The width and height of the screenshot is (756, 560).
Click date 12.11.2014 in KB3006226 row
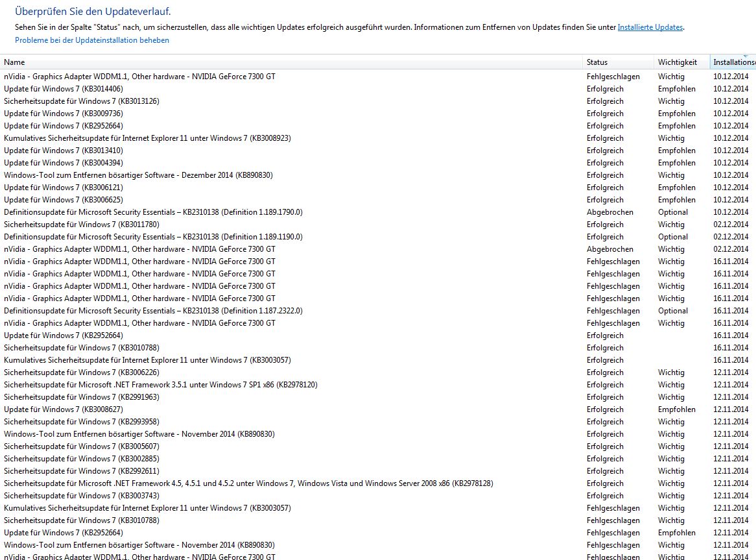point(731,372)
